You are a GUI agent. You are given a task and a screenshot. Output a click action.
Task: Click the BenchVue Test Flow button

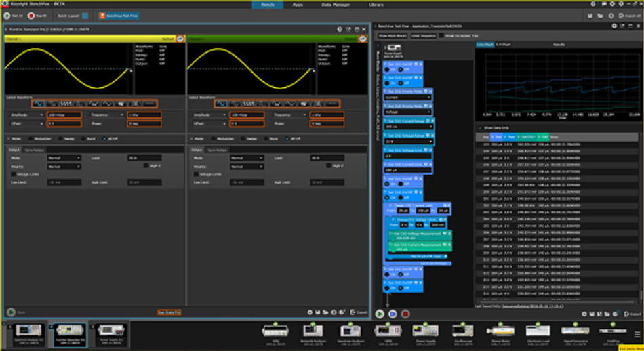coord(119,16)
